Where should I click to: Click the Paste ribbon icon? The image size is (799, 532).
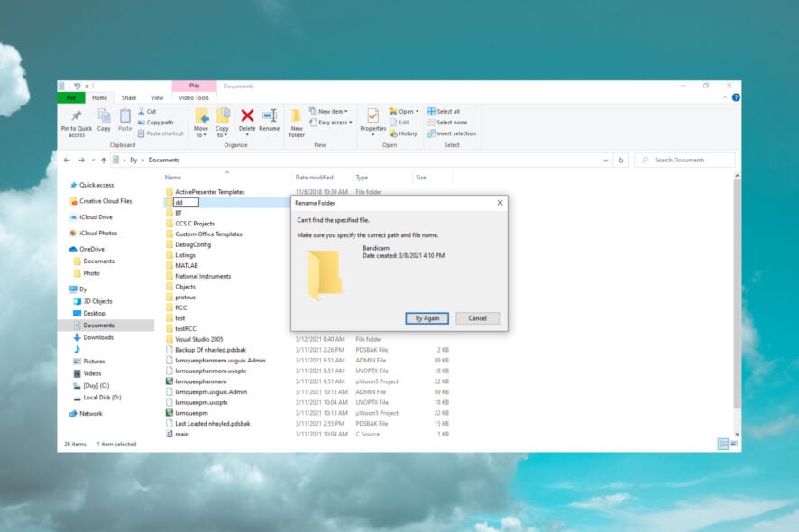click(x=124, y=116)
